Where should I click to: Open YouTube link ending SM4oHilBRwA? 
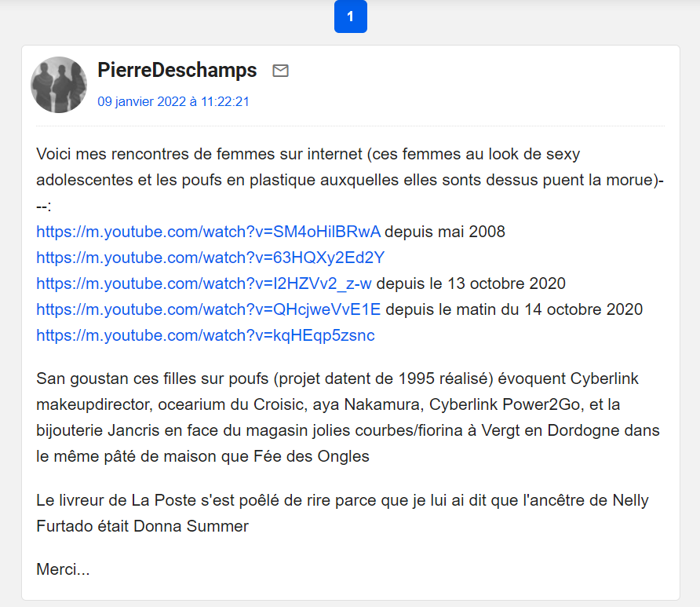tap(209, 232)
